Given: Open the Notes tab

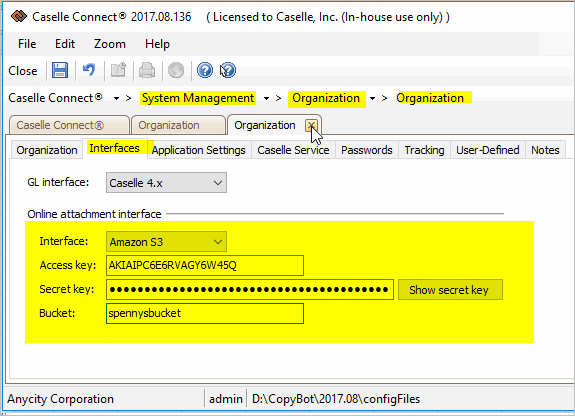Looking at the screenshot, I should coord(545,150).
